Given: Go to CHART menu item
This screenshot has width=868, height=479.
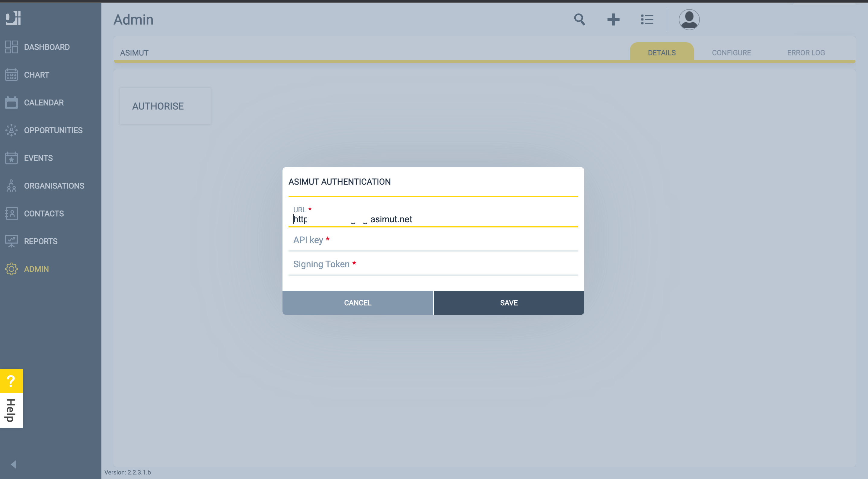Looking at the screenshot, I should coord(37,75).
